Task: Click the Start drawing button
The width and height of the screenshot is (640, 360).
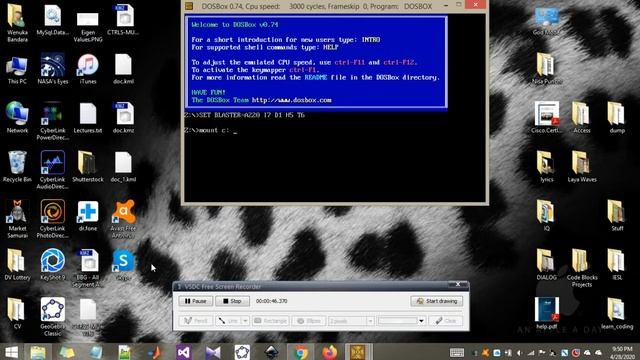Action: (x=437, y=301)
